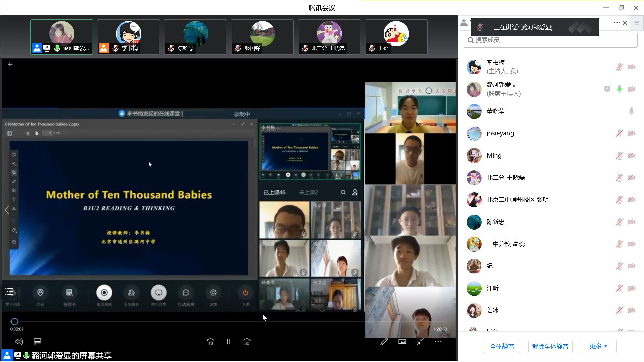Open the member panel hamburger menu

click(x=636, y=23)
